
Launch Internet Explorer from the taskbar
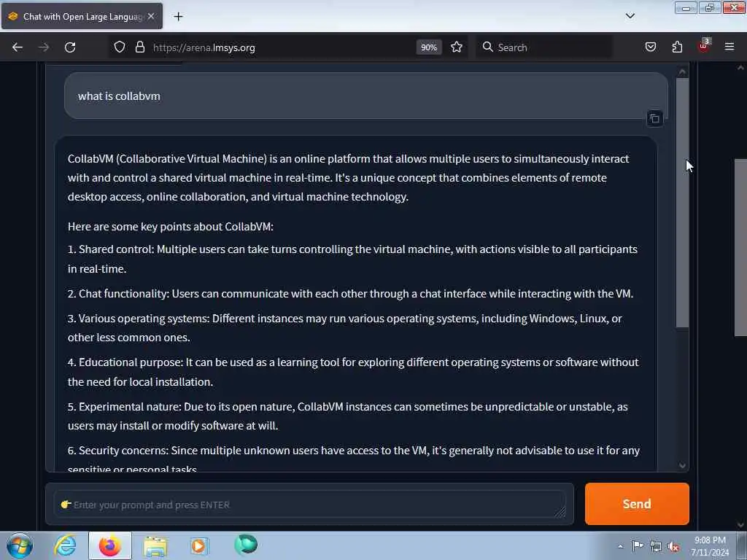(65, 545)
